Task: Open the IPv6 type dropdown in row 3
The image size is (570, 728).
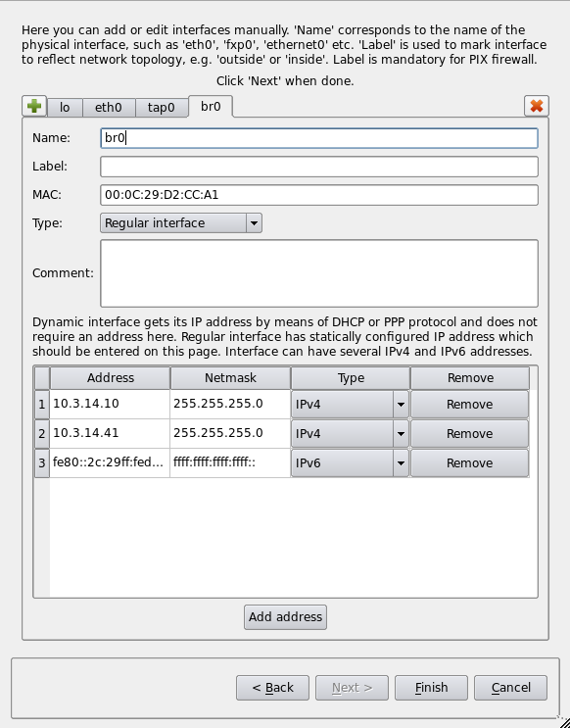Action: point(350,462)
